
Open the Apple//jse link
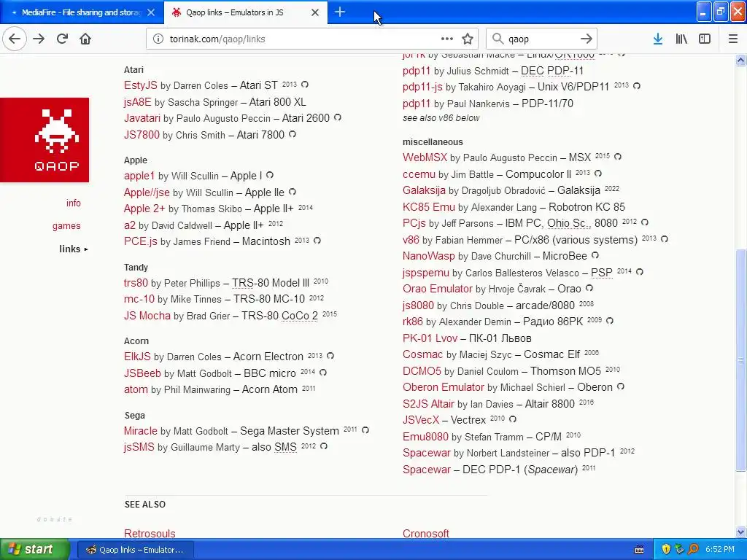click(147, 192)
